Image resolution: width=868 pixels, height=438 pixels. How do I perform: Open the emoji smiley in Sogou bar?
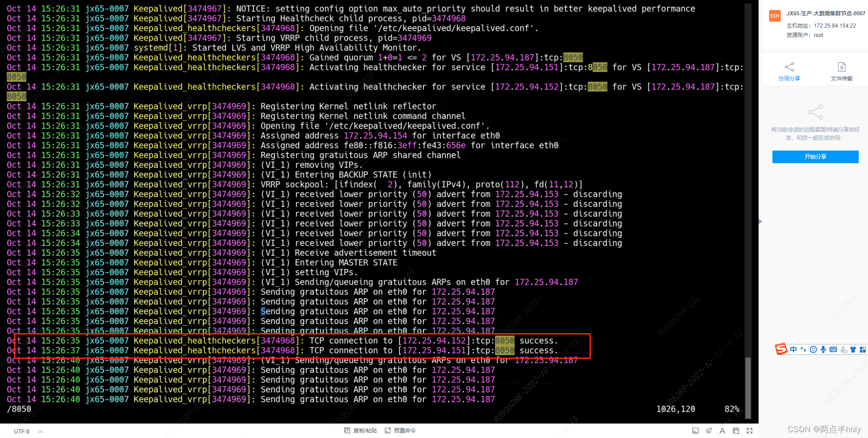tap(813, 349)
